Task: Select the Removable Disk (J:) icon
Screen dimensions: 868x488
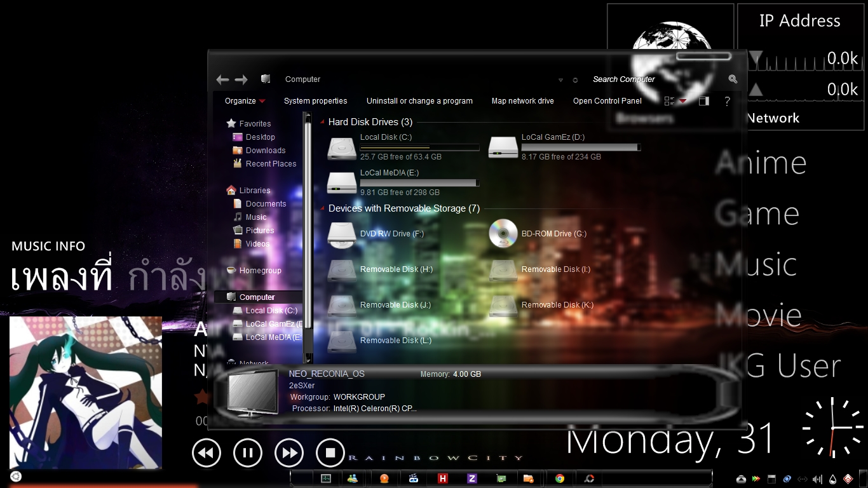Action: pyautogui.click(x=342, y=305)
